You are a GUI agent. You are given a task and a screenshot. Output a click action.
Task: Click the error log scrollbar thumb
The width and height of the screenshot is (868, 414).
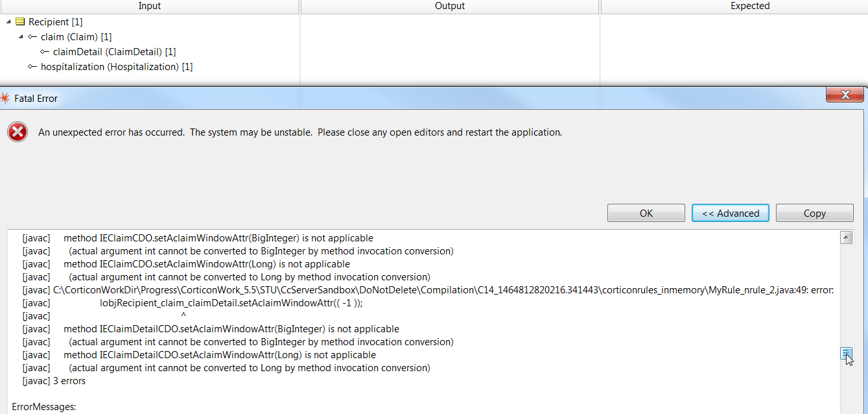846,353
